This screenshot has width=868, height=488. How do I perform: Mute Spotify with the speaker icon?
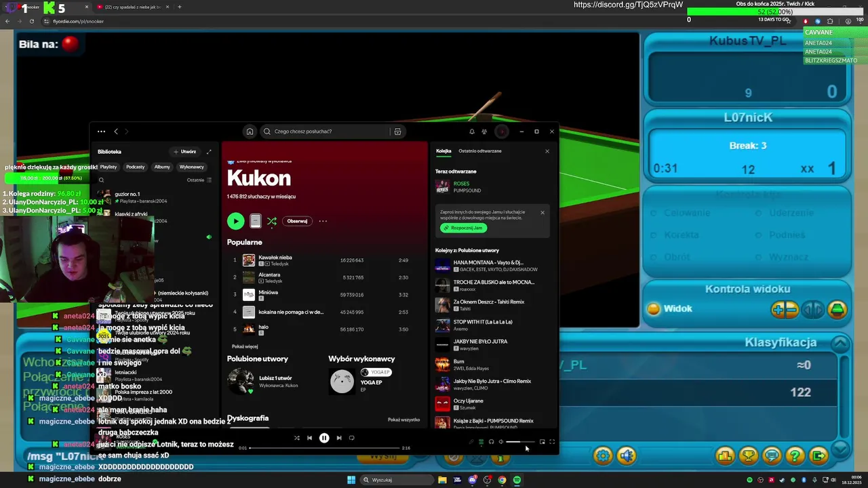(x=501, y=442)
